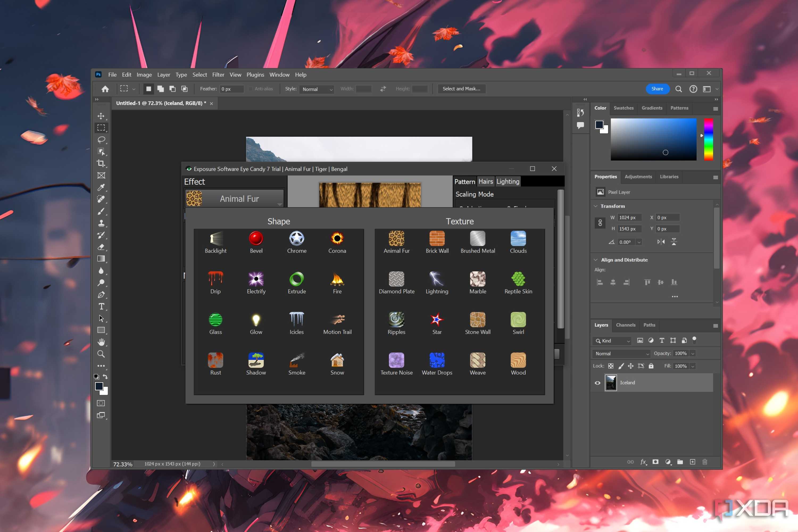Select the Crop tool

tap(101, 163)
